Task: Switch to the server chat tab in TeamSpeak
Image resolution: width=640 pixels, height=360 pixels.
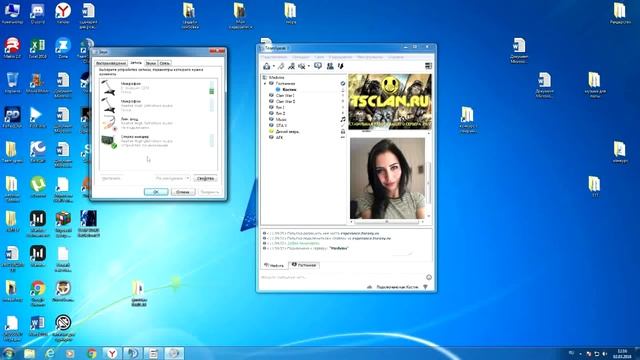Action: coord(274,265)
